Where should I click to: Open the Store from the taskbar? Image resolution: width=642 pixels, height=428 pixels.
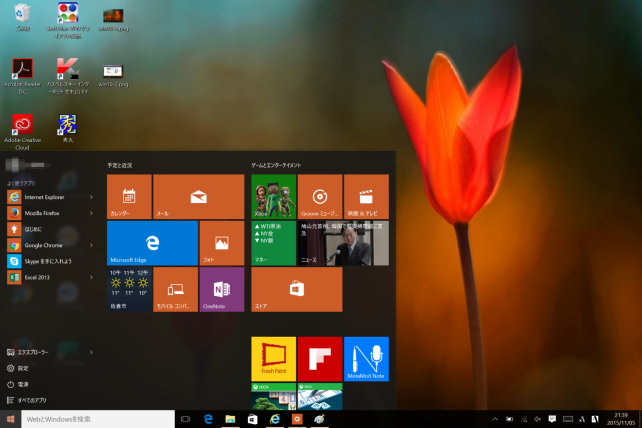253,419
